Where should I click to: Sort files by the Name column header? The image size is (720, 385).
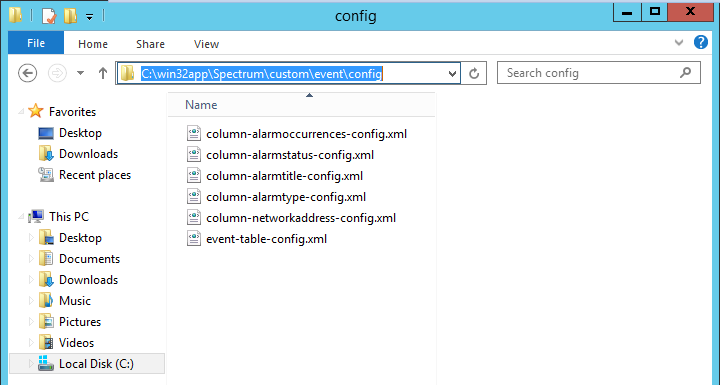coord(301,105)
